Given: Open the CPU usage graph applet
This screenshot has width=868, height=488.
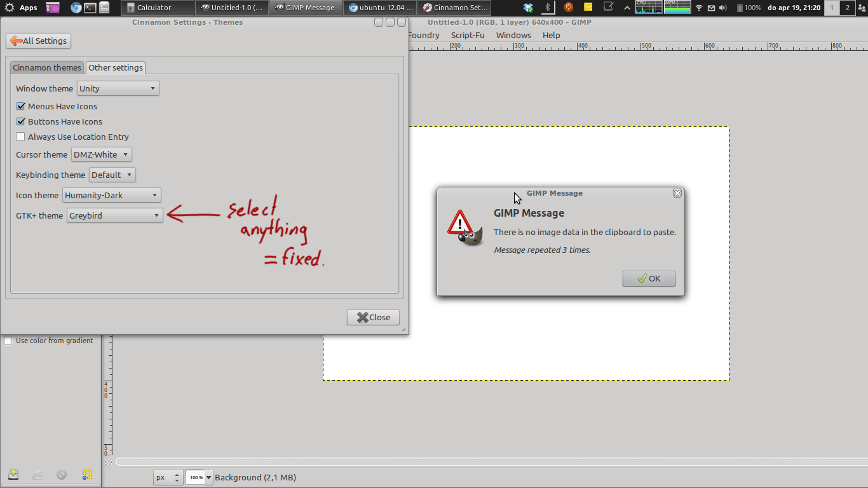Looking at the screenshot, I should coord(649,8).
